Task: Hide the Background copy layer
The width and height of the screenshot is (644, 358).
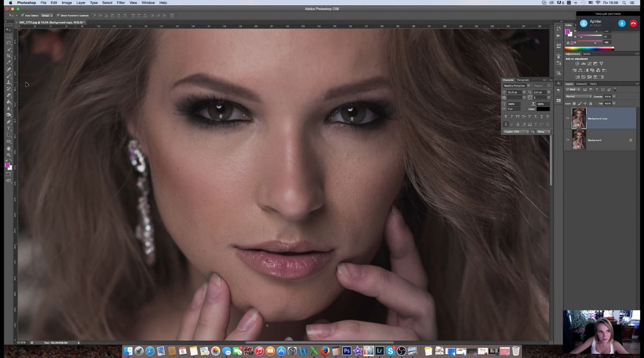Action: 567,118
